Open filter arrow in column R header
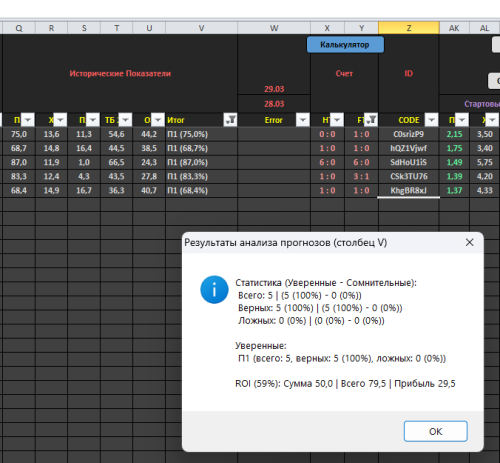Image resolution: width=500 pixels, height=463 pixels. 60,120
